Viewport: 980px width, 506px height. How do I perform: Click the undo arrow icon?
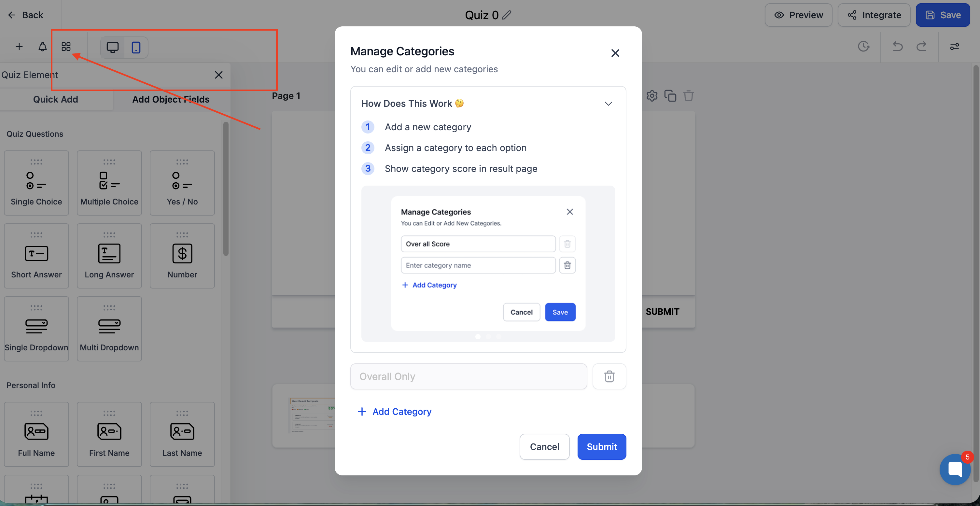point(897,47)
